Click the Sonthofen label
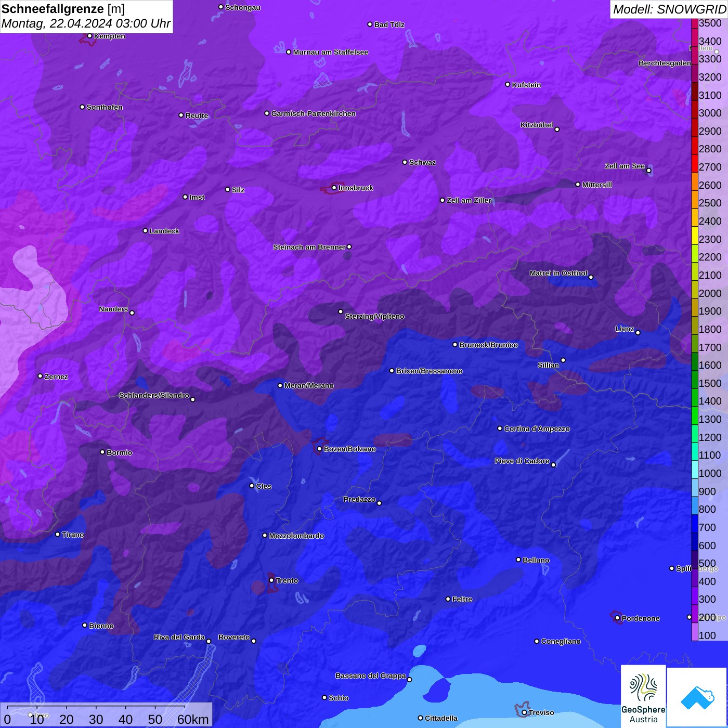 (105, 107)
